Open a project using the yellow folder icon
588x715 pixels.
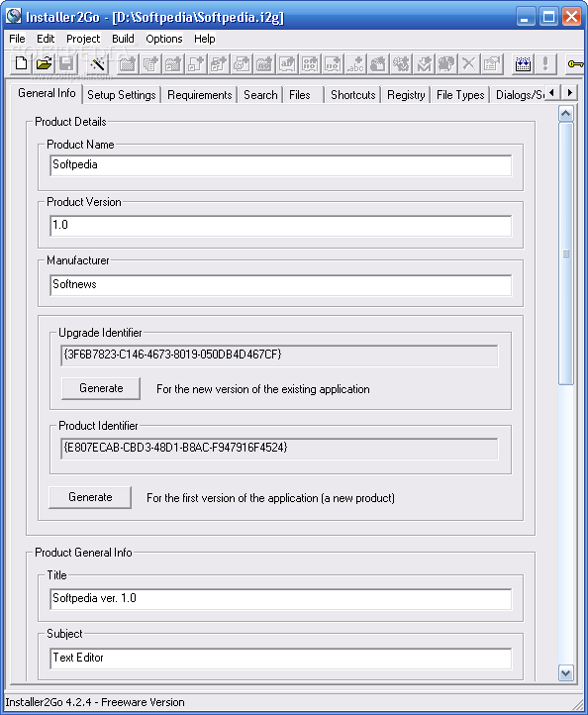click(44, 63)
